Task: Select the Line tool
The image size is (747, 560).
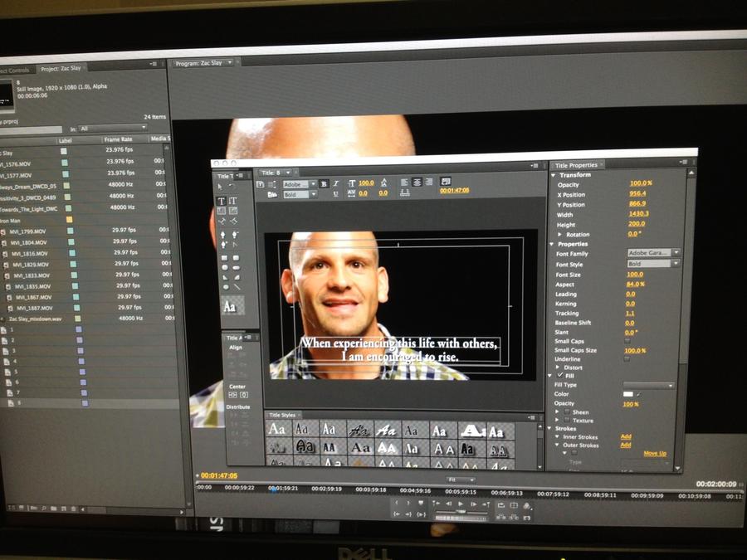Action: tap(237, 287)
